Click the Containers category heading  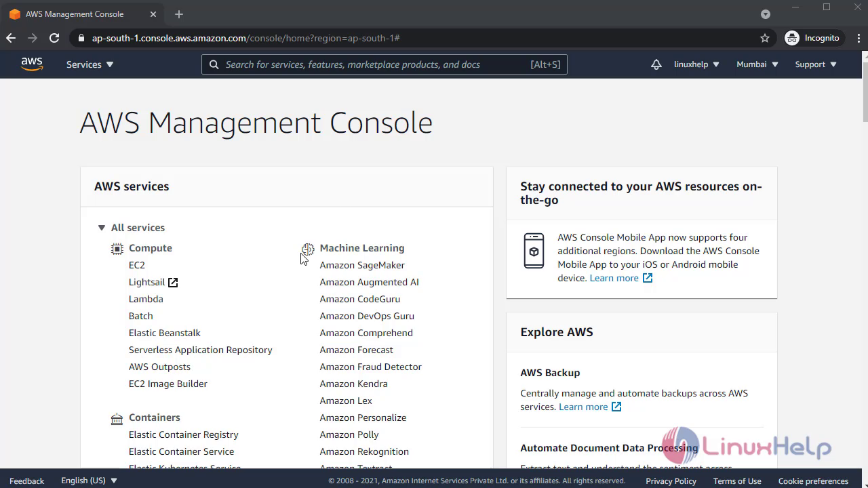pyautogui.click(x=155, y=418)
